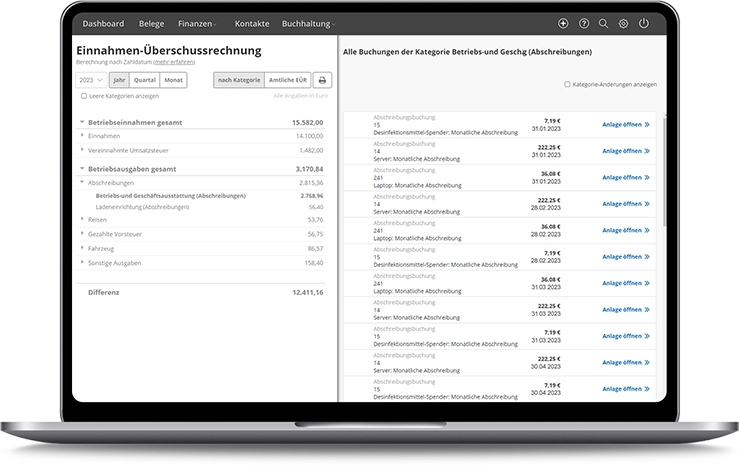This screenshot has width=739, height=467.
Task: Open Anlage for 7,19 € on 28.02.2023
Action: coord(626,257)
